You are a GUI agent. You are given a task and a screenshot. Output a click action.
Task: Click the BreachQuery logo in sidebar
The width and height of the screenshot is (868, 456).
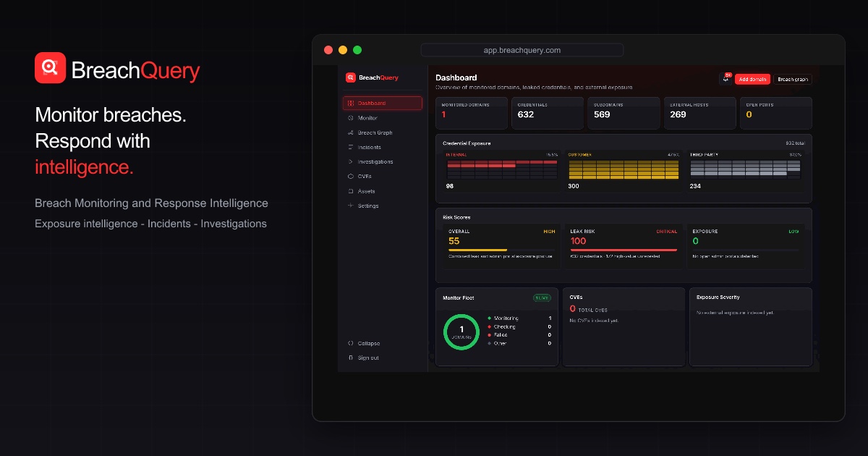372,77
